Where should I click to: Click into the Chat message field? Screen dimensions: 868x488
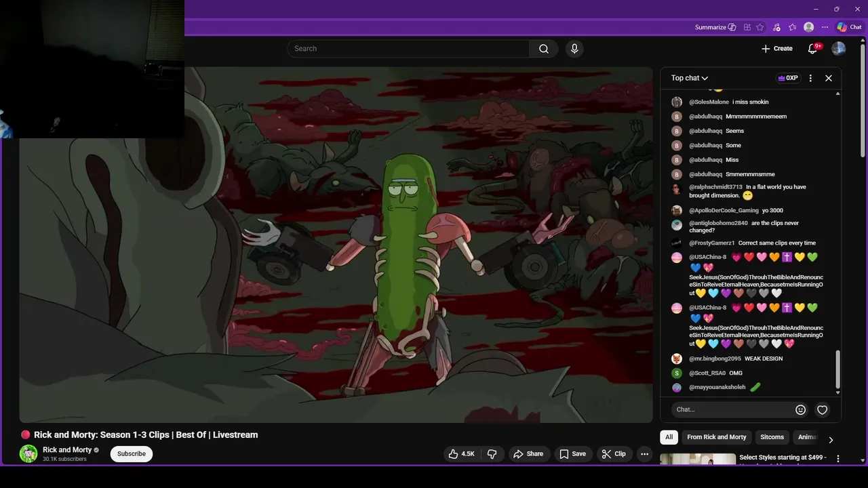click(x=734, y=409)
